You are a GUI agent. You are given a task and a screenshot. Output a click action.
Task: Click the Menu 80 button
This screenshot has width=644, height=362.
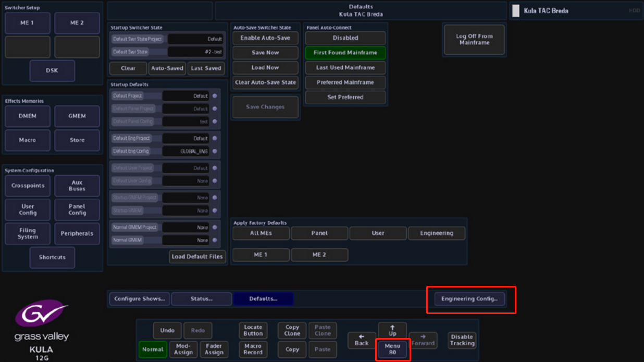(x=392, y=349)
